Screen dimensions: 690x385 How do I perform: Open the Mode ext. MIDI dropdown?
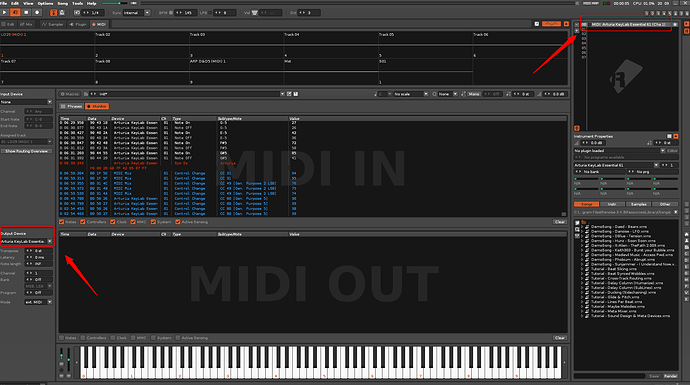coord(38,302)
